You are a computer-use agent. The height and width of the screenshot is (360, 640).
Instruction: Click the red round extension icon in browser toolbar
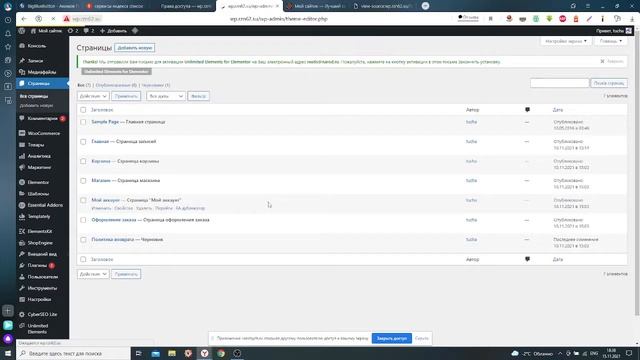pos(562,19)
